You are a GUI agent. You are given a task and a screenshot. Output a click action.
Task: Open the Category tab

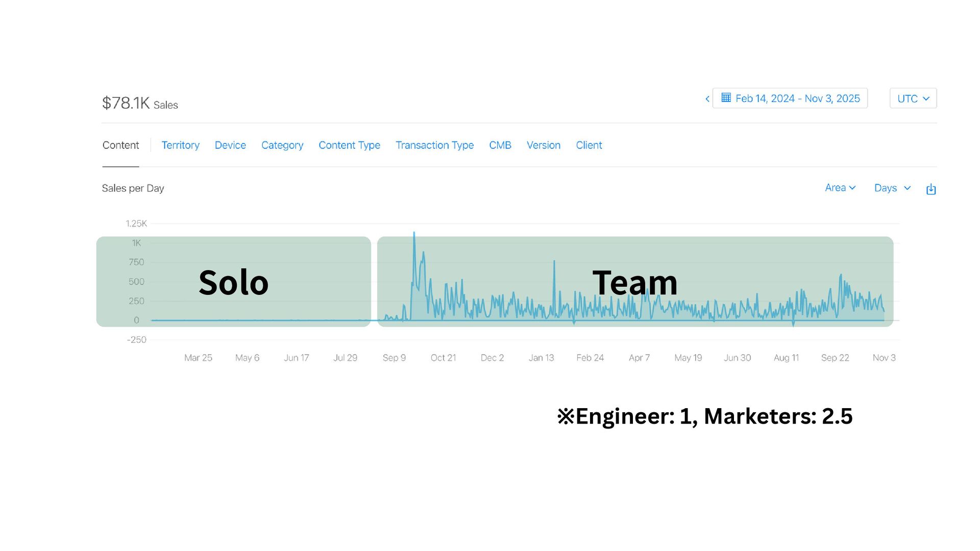pos(282,145)
